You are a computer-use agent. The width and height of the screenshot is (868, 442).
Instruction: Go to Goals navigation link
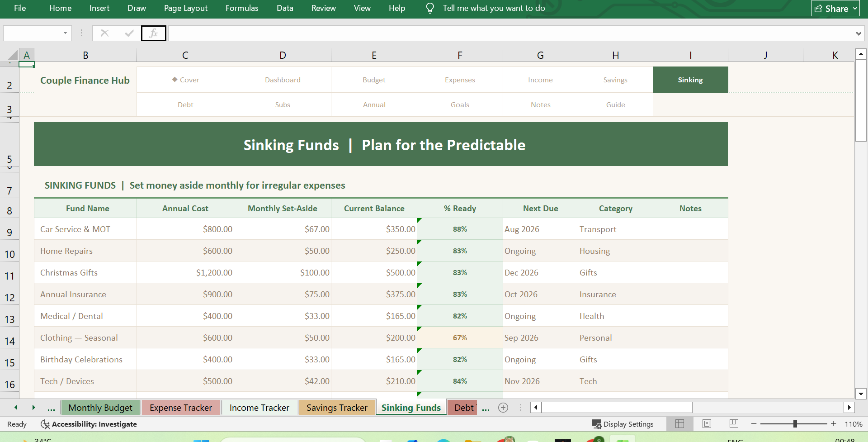coord(460,105)
